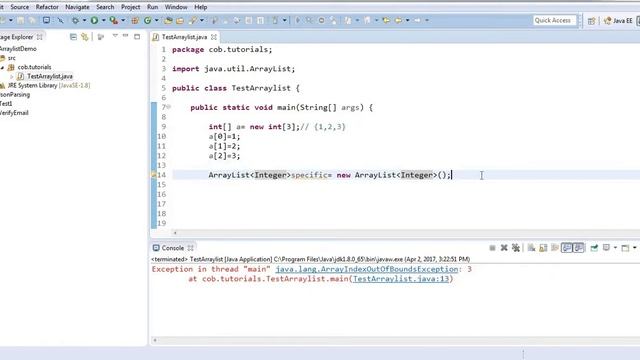Toggle Show Console When Standard Error Changes
Screen dimensions: 640x360
(578, 248)
